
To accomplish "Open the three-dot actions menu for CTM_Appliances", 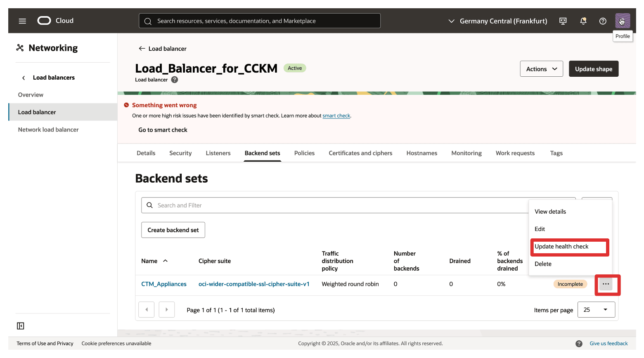I will click(606, 284).
